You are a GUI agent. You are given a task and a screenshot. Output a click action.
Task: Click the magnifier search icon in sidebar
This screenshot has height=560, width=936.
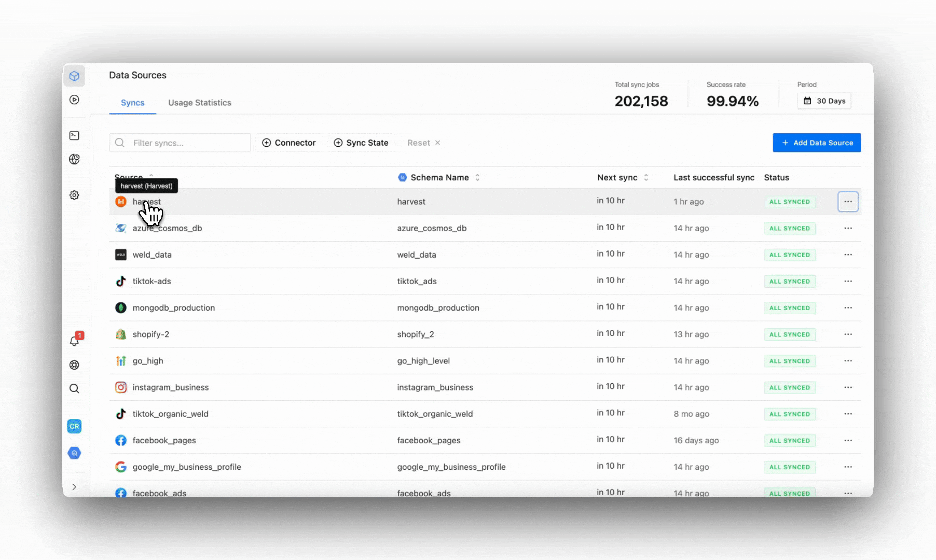[74, 388]
